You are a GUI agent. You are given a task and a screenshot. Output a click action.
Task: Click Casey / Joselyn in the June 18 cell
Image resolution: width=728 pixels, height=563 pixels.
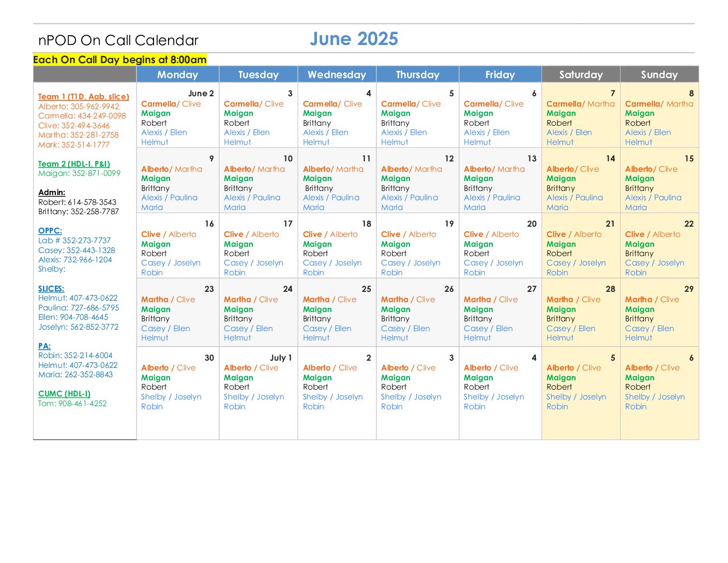(332, 263)
